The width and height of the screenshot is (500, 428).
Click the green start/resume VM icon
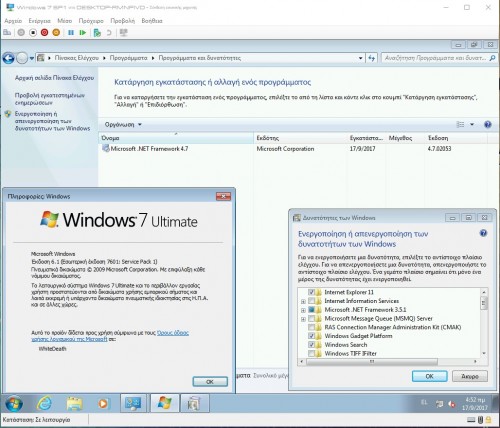click(x=83, y=33)
